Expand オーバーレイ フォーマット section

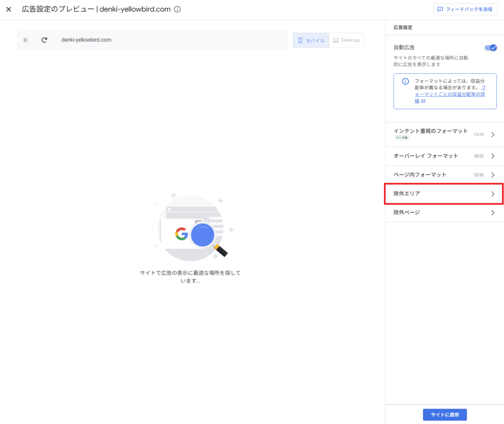click(444, 156)
